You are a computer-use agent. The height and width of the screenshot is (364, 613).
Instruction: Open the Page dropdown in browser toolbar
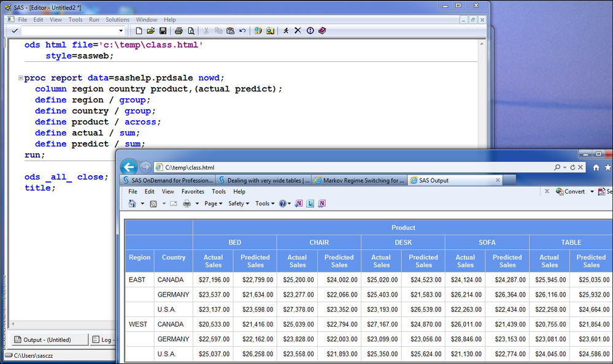pyautogui.click(x=213, y=203)
